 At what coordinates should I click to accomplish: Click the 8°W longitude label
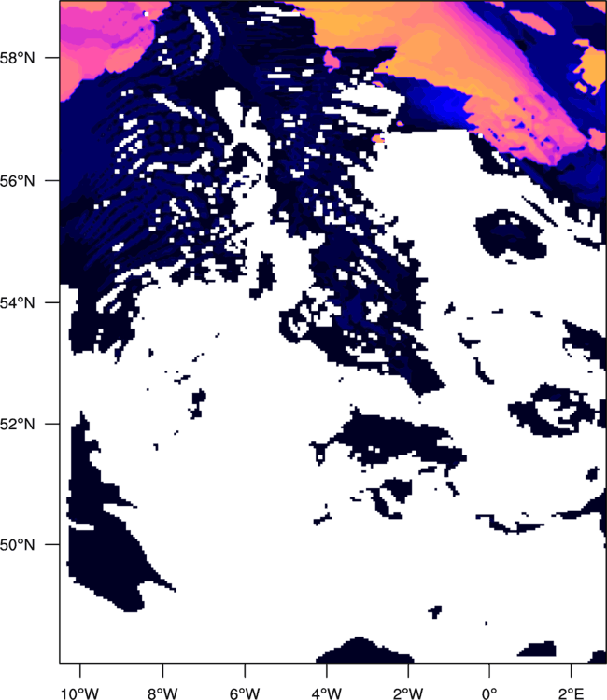pyautogui.click(x=162, y=693)
